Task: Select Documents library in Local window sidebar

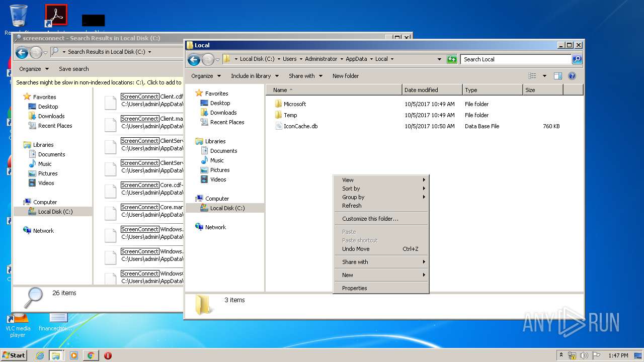Action: [223, 151]
